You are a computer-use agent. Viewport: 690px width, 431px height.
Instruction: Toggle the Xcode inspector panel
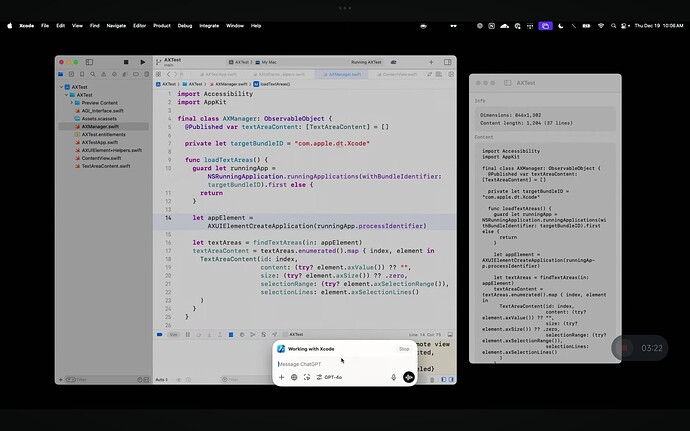pyautogui.click(x=448, y=62)
